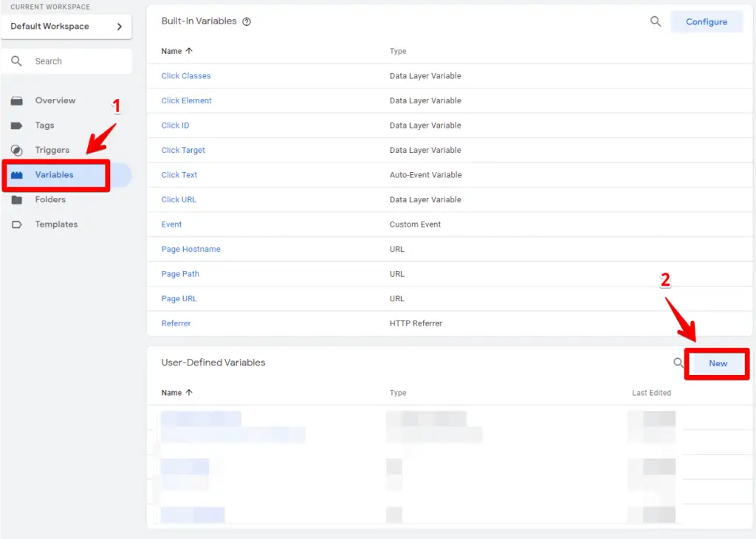Click the Variables sidebar entry
The height and width of the screenshot is (539, 756).
coord(55,175)
